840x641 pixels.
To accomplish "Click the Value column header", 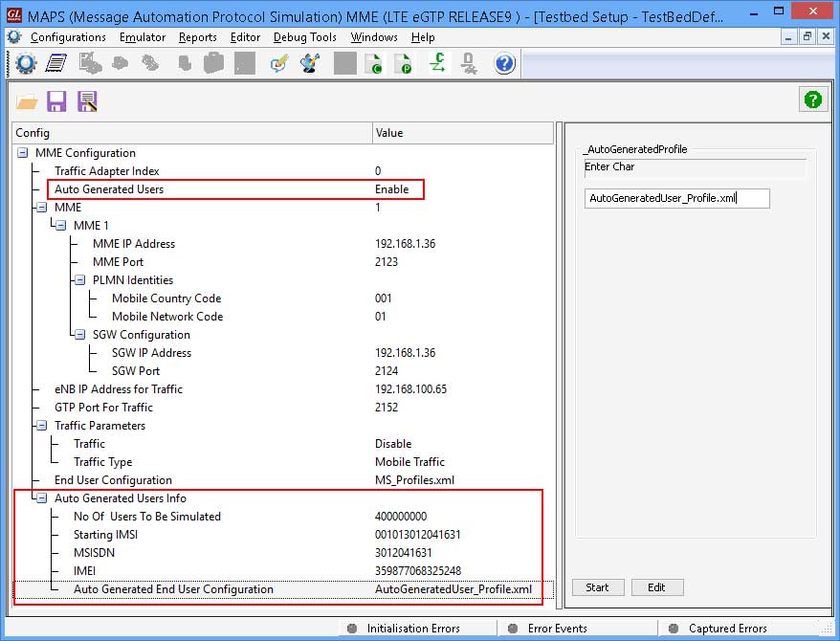I will pyautogui.click(x=463, y=133).
